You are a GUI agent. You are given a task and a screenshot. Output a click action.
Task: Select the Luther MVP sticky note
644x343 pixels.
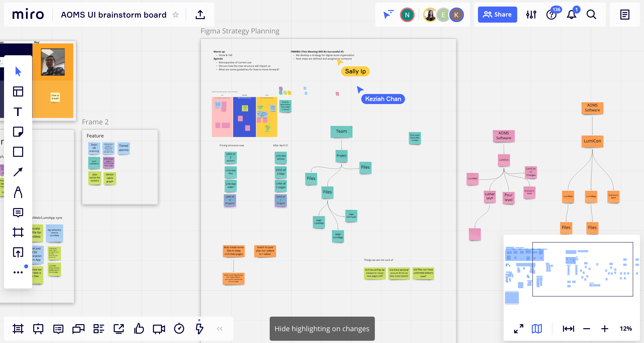(x=490, y=197)
